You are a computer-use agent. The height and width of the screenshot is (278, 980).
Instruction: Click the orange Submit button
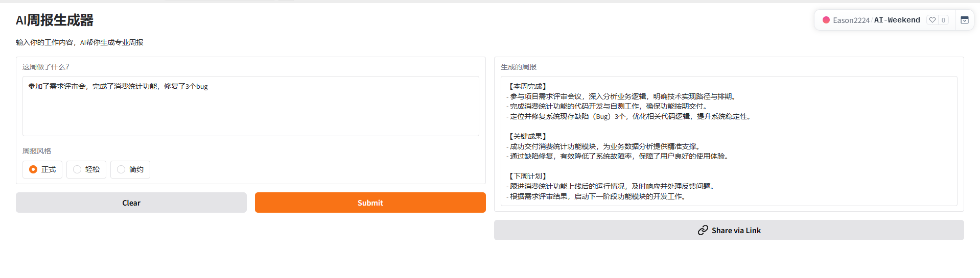[370, 203]
